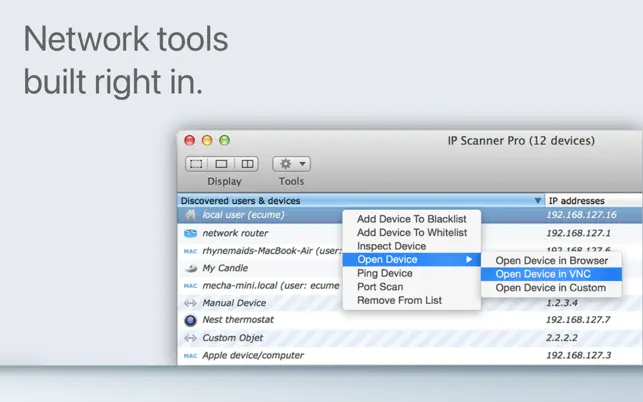643x402 pixels.
Task: Choose Port Scan from the menu
Action: pyautogui.click(x=412, y=287)
